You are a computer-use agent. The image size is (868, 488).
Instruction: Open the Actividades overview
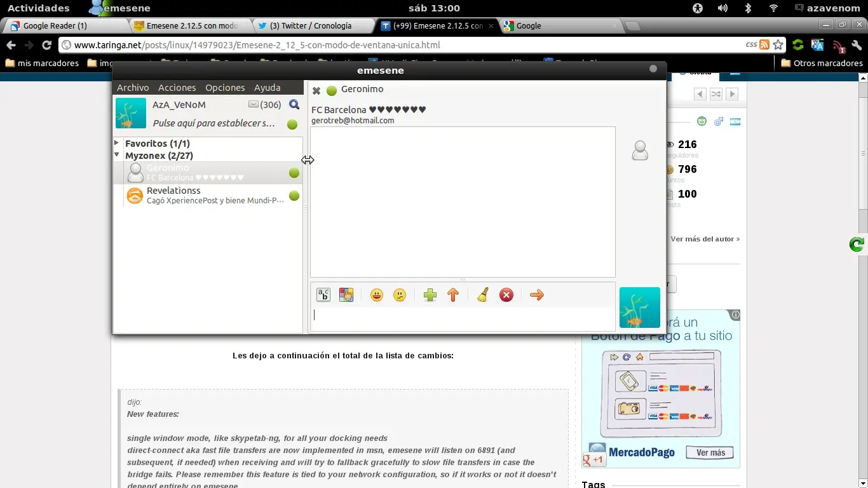(x=39, y=8)
